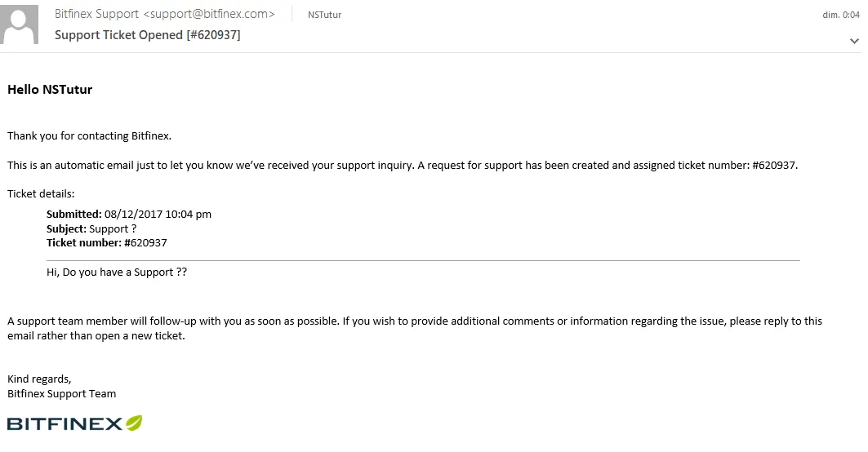
Task: Click the Submitted date 08/12/2017 10:04 pm
Action: 158,214
